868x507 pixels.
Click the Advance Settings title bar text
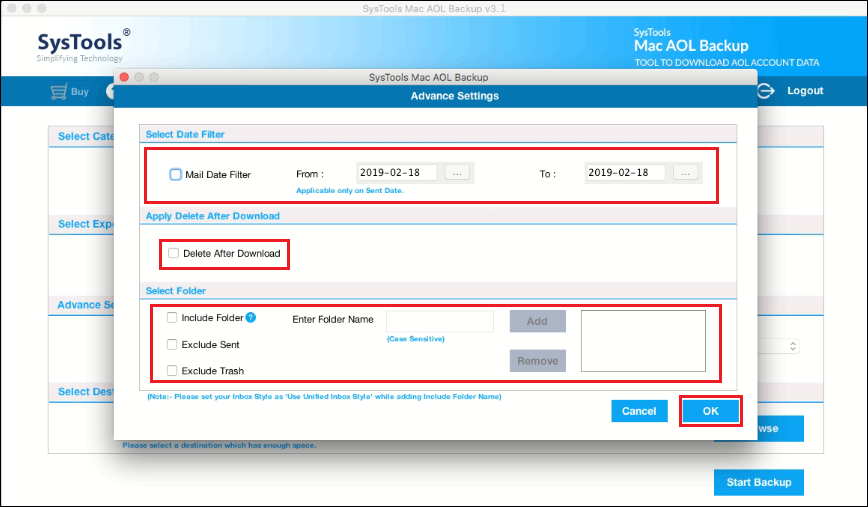[454, 96]
